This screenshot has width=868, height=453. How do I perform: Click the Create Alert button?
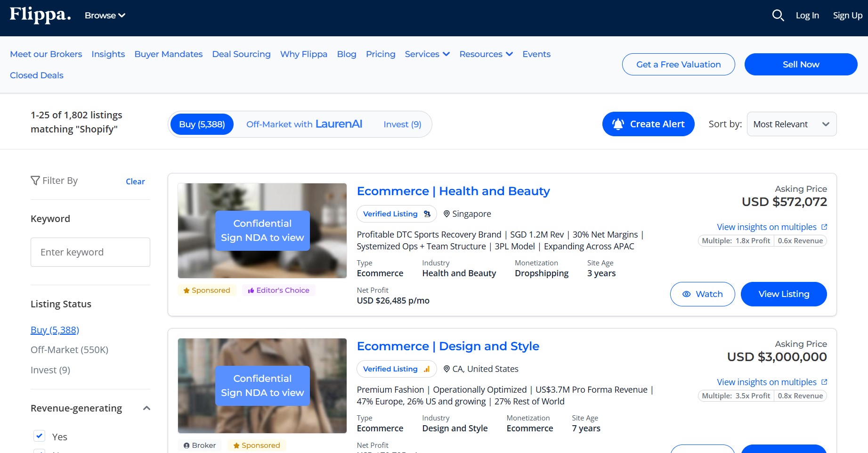coord(649,124)
